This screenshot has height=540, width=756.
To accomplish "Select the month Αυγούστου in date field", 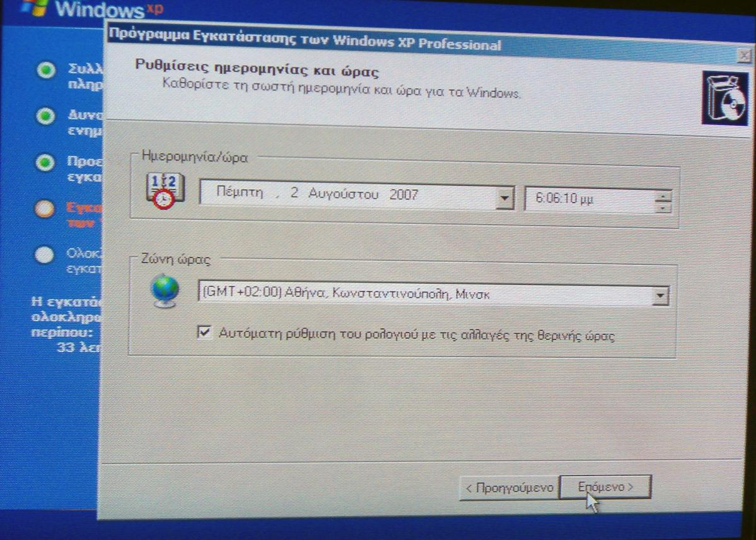I will click(343, 194).
